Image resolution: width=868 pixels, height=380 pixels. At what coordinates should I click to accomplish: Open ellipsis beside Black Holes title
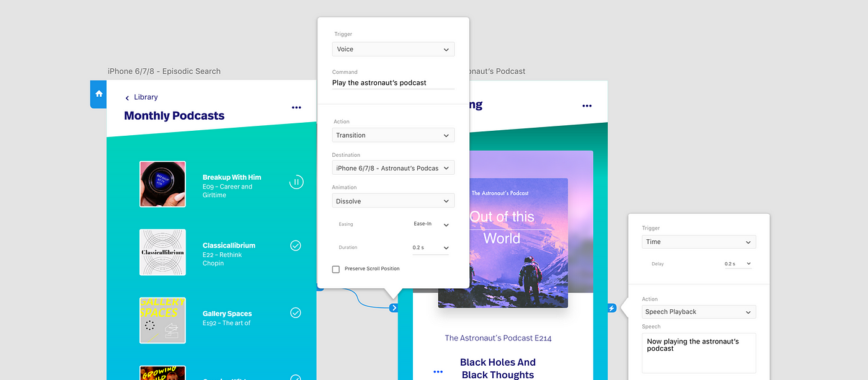[x=438, y=372]
